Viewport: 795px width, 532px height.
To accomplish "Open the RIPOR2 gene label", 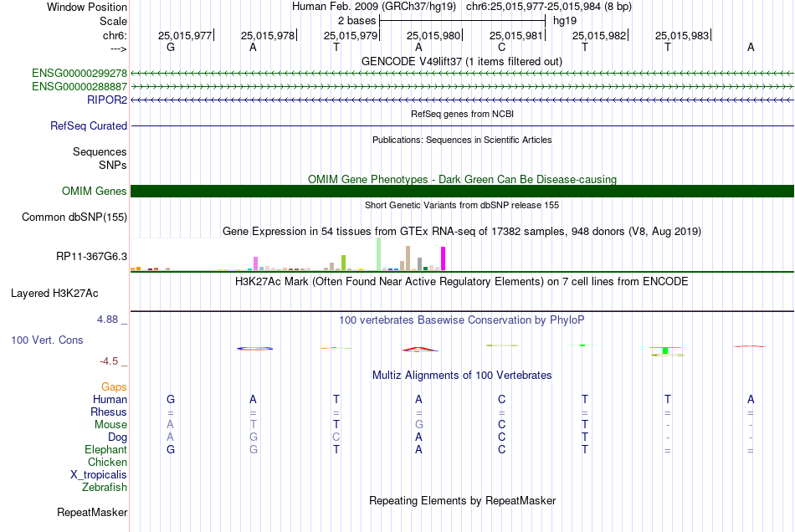I will [x=107, y=100].
